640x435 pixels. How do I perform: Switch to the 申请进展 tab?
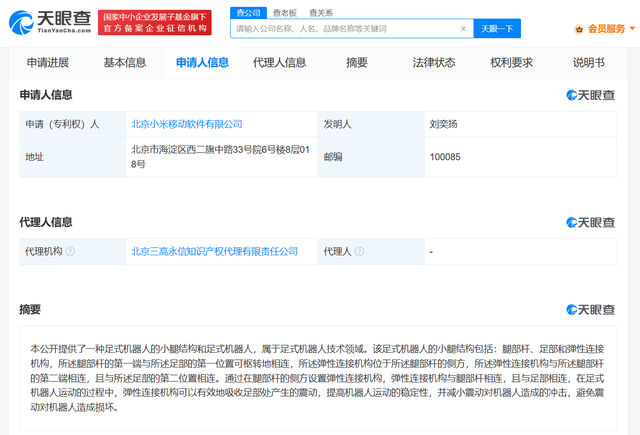(x=48, y=63)
